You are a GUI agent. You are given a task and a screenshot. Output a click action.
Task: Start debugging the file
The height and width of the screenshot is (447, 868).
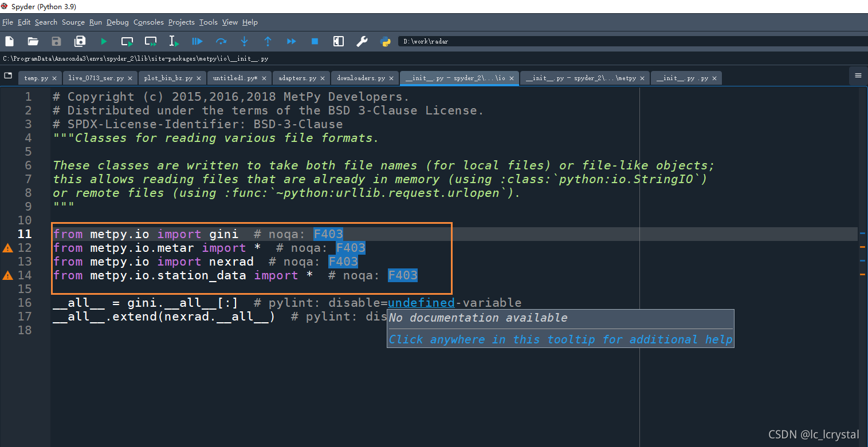(197, 41)
